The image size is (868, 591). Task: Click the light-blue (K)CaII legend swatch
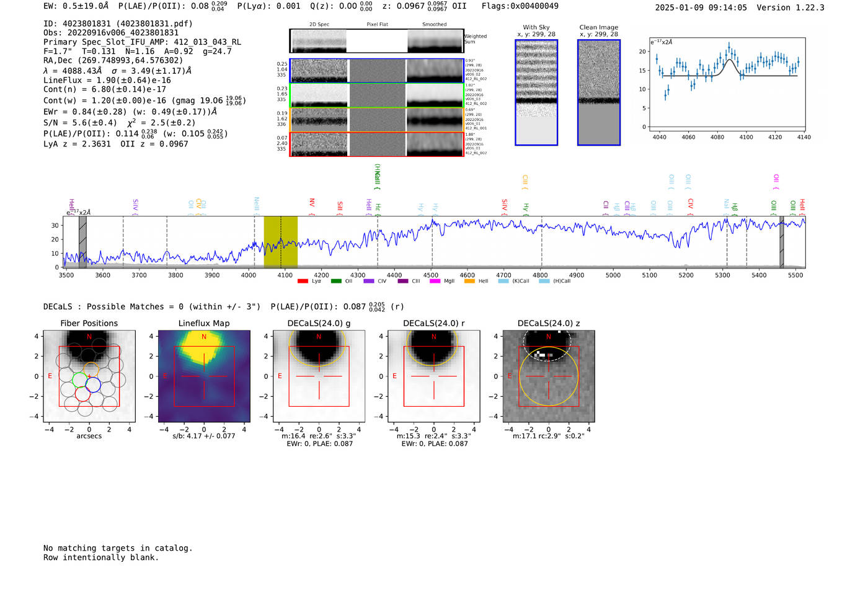[503, 281]
